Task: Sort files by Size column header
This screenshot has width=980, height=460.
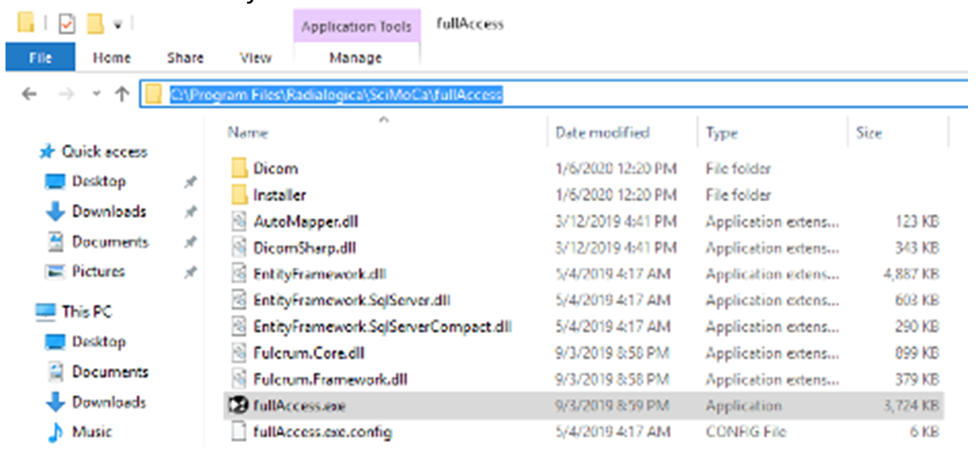Action: (x=868, y=134)
